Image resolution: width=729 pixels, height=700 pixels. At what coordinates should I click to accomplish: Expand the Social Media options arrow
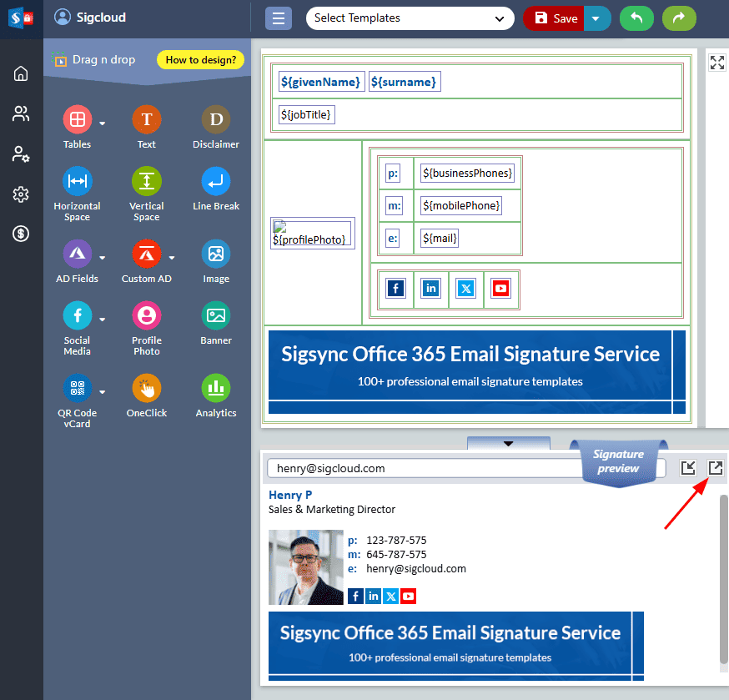(103, 320)
